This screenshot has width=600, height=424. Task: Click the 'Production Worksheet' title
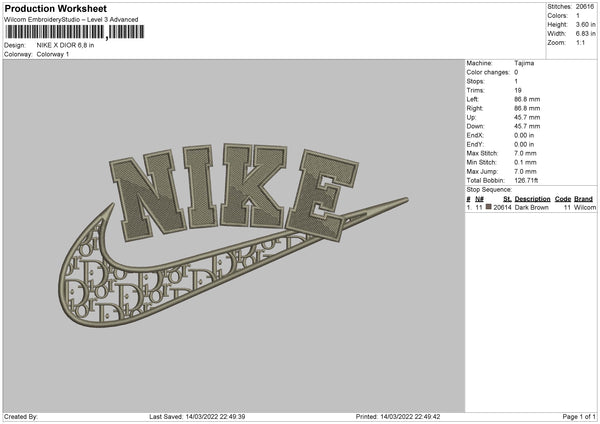56,8
